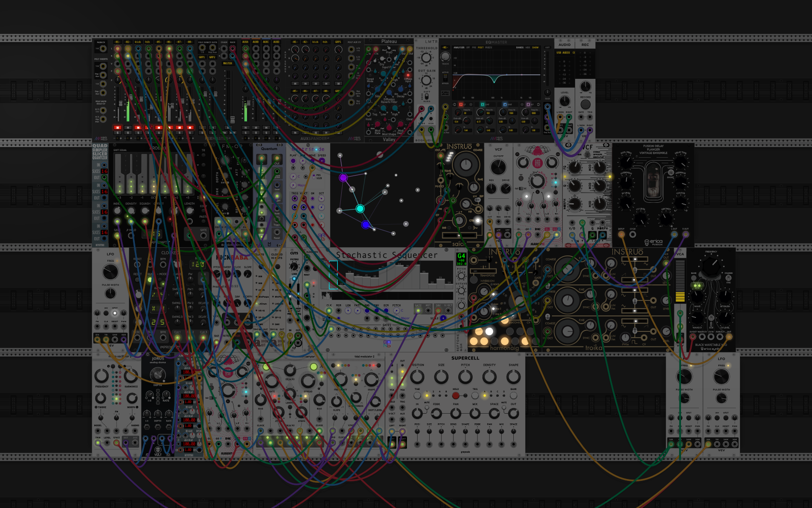Click the AUDIO module Level knob

pyautogui.click(x=565, y=101)
